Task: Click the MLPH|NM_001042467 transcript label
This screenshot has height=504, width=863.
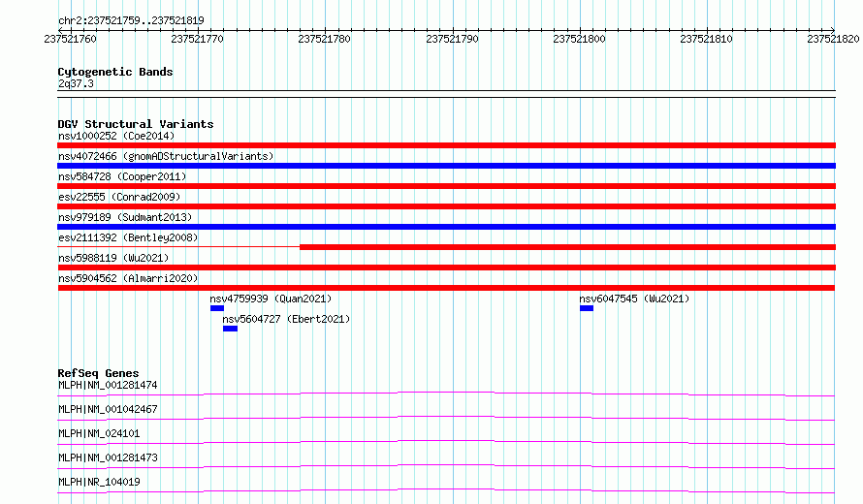Action: tap(108, 409)
